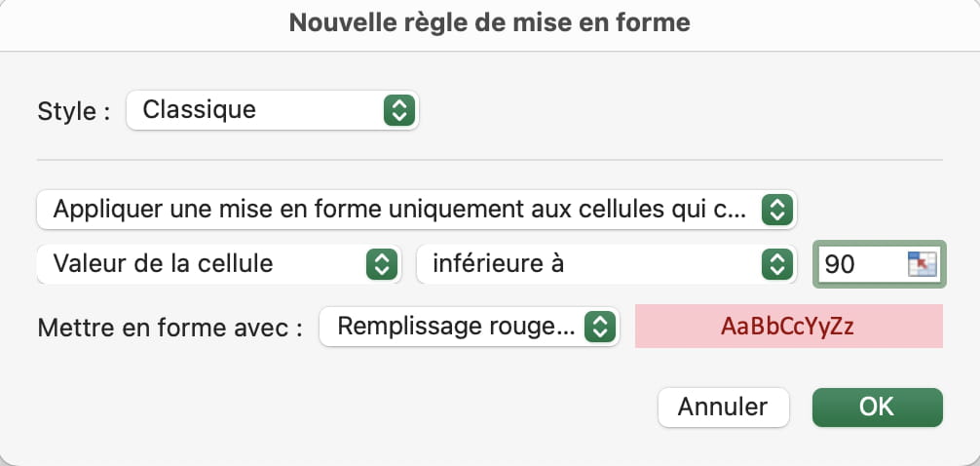
Task: Click the pink AaBbCcYyZz format preview
Action: click(x=789, y=327)
